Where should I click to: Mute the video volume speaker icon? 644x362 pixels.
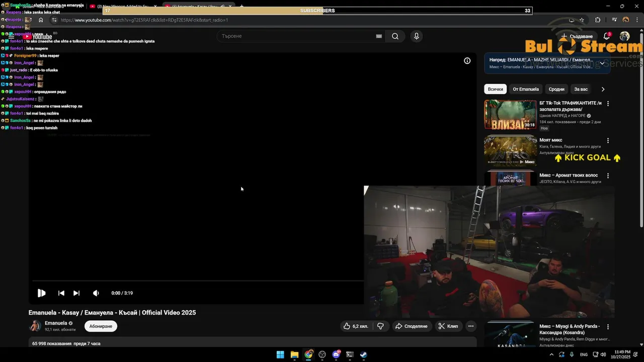click(x=96, y=293)
